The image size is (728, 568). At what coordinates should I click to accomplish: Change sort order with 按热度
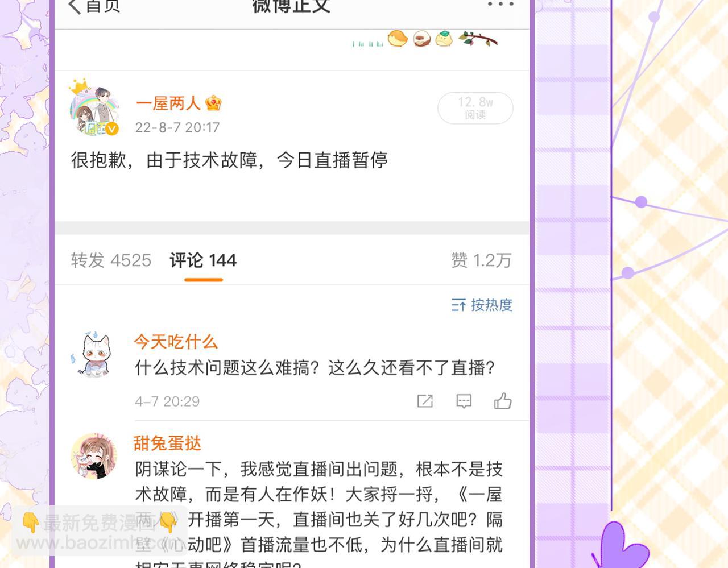[x=482, y=305]
